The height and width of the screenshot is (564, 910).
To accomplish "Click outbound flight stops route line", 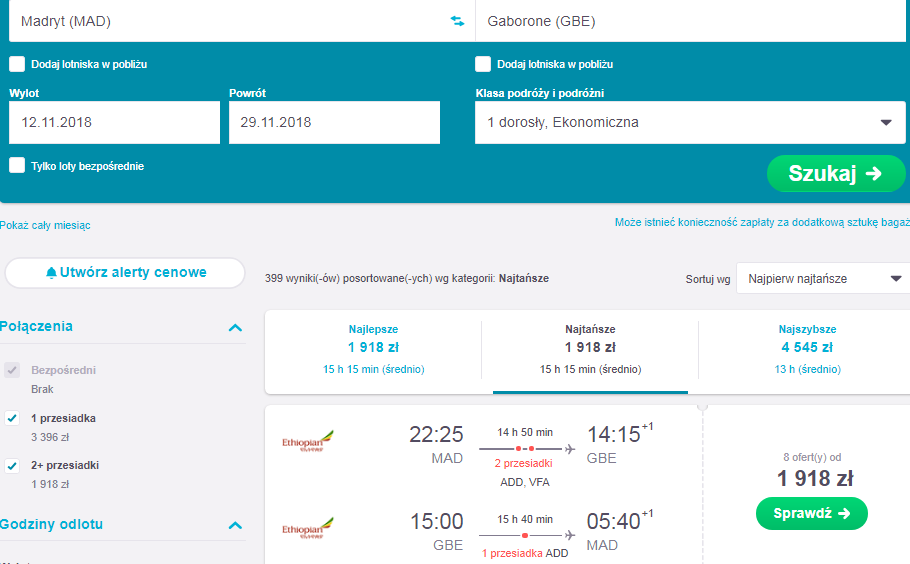I will click(x=526, y=449).
